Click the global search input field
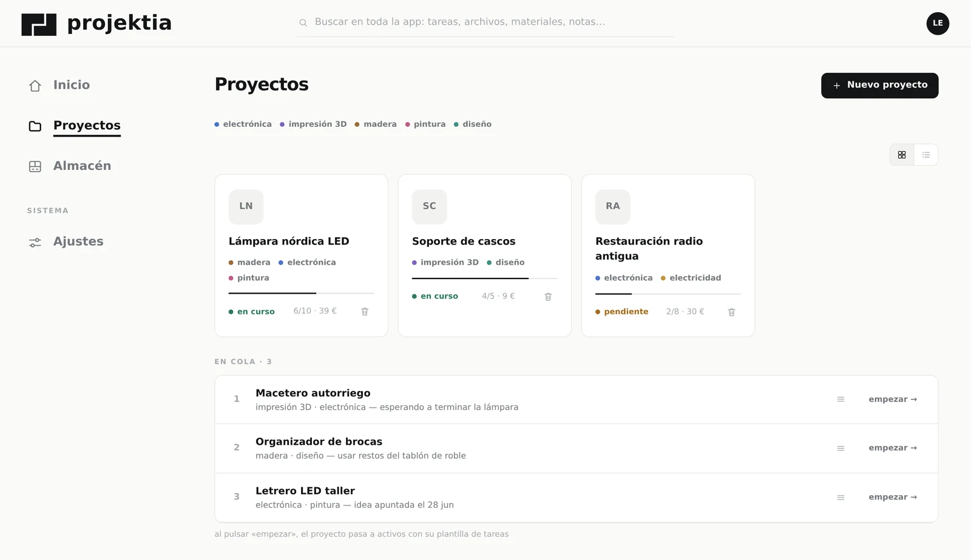971x560 pixels. [486, 22]
